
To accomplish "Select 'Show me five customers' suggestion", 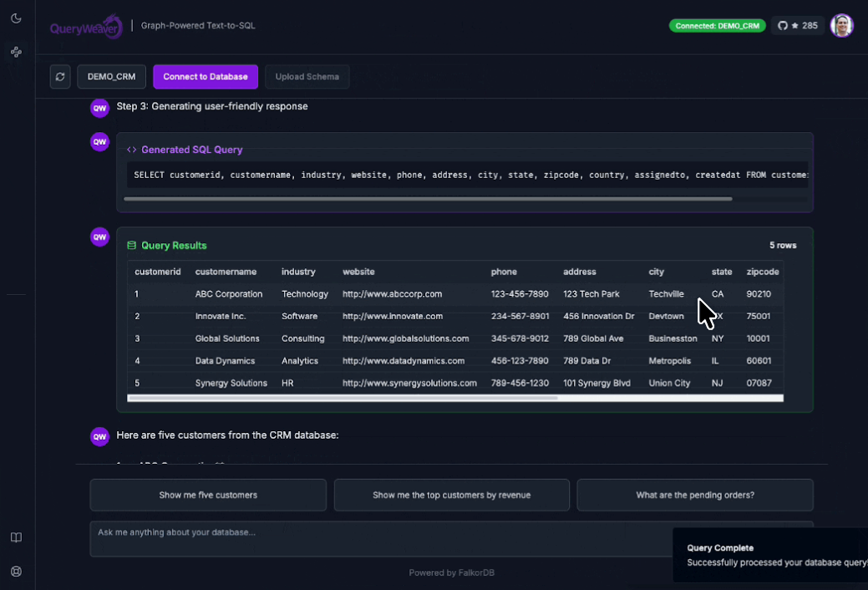I will point(208,495).
